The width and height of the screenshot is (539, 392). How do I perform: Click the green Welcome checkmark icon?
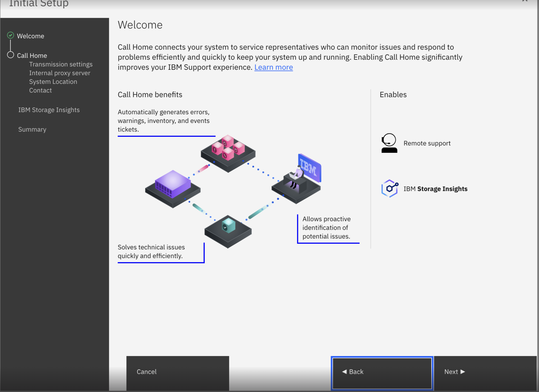[10, 35]
